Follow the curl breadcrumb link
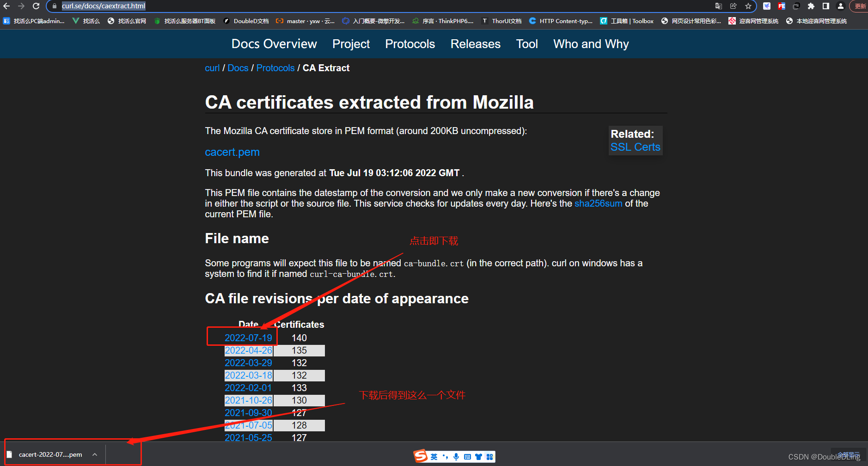This screenshot has width=868, height=466. click(x=212, y=68)
